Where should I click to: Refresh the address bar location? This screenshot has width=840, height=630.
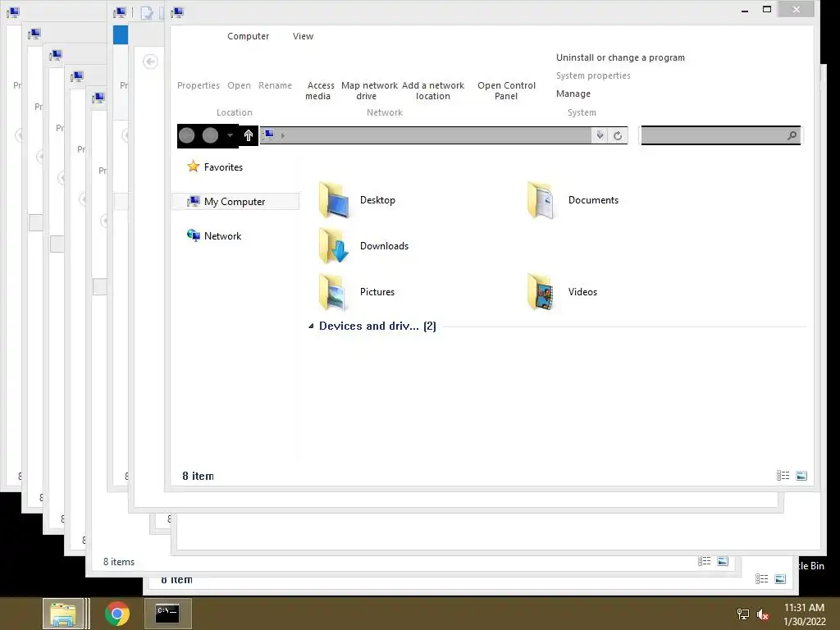tap(618, 135)
